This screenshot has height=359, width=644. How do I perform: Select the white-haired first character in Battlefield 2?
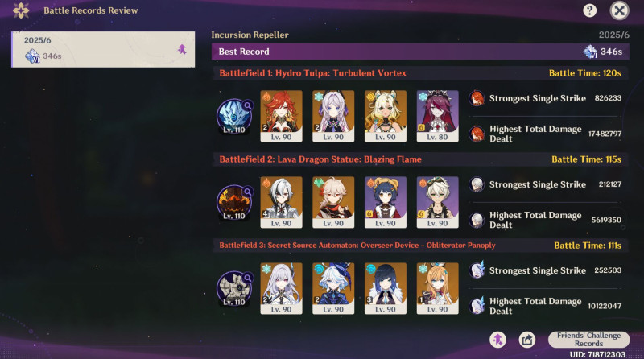tap(281, 203)
